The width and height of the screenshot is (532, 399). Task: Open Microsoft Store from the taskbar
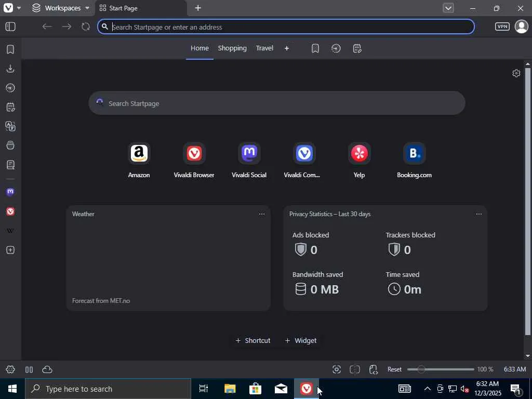pos(255,389)
